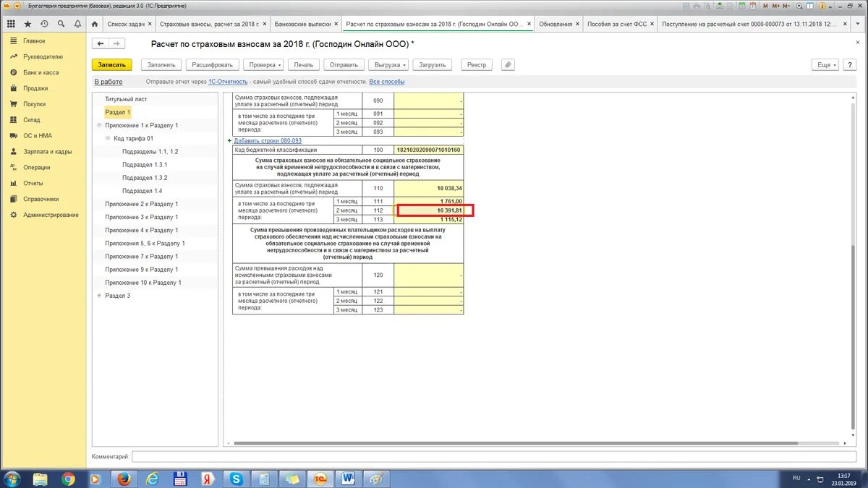
Task: Click the forward arrow navigation button
Action: [x=116, y=44]
